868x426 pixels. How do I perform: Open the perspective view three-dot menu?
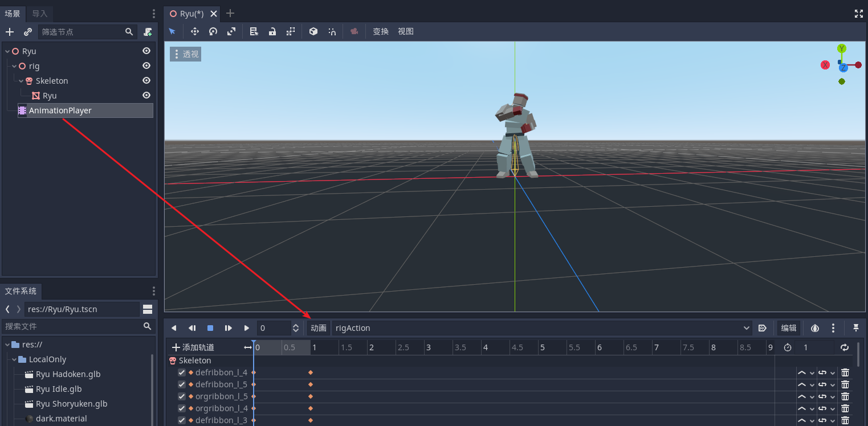[177, 54]
